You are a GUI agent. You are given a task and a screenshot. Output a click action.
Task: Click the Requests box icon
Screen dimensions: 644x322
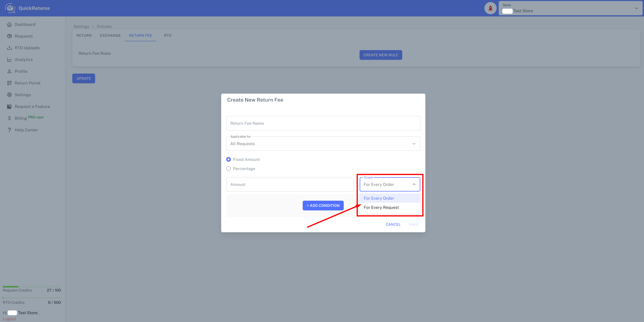pyautogui.click(x=10, y=36)
